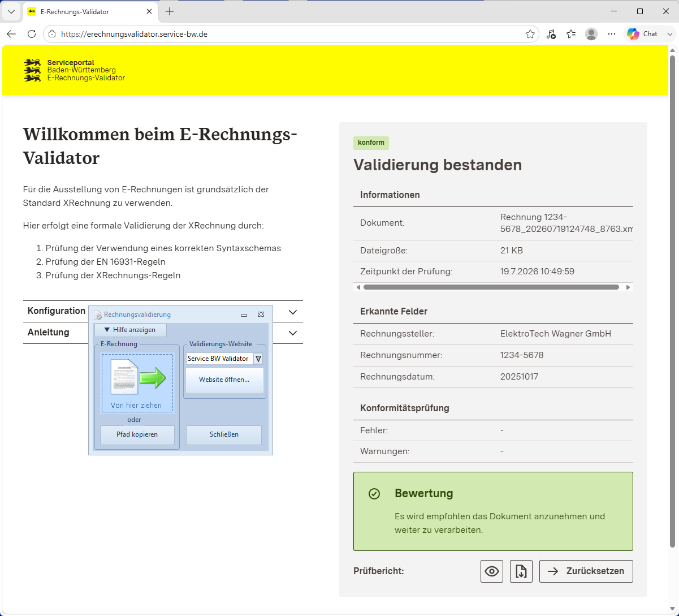Click the Von hier ziehen label
679x616 pixels.
(136, 406)
